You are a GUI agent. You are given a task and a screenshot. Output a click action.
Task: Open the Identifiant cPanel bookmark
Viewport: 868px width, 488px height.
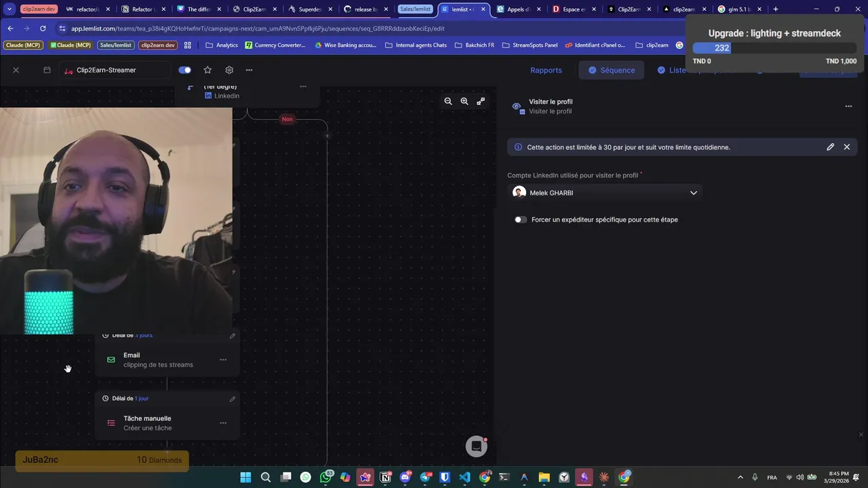[x=595, y=45]
